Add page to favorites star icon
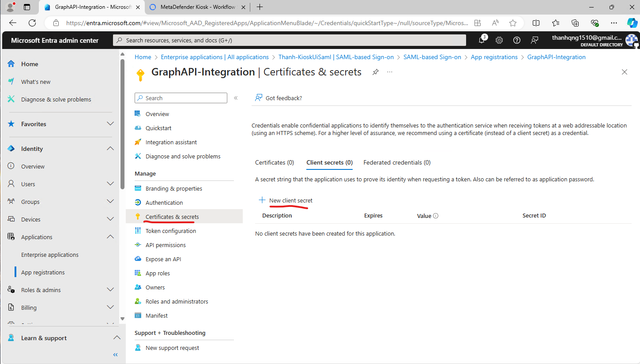Viewport: 640px width, 364px height. click(512, 23)
